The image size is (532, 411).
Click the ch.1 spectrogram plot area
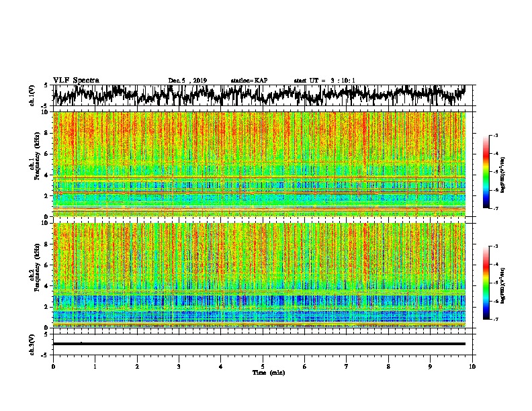click(x=259, y=164)
